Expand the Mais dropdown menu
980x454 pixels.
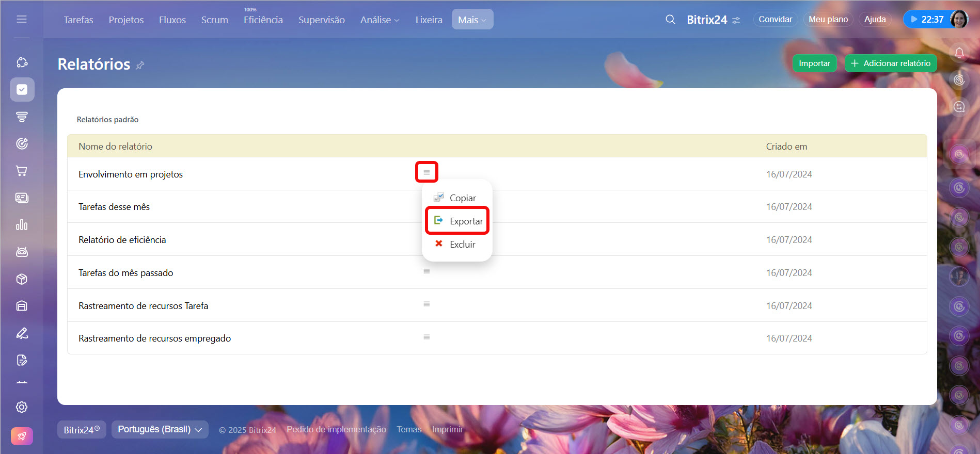pos(472,20)
